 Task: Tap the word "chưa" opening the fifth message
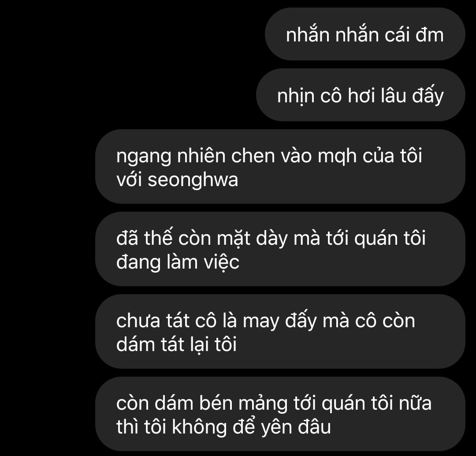138,321
